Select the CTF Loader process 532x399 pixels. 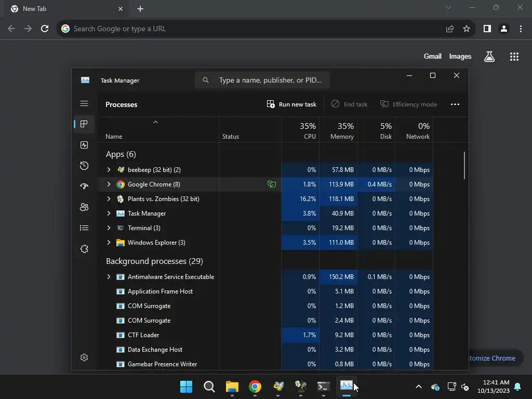[265, 335]
